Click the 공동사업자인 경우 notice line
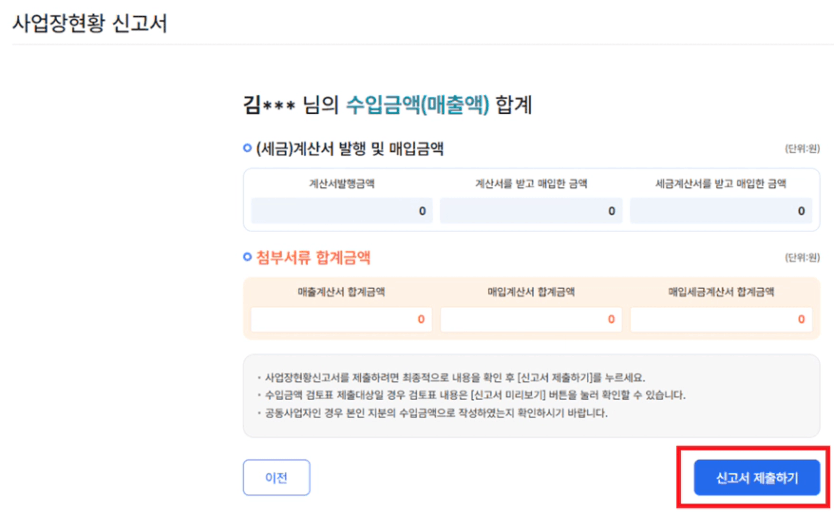This screenshot has width=834, height=515. 432,412
